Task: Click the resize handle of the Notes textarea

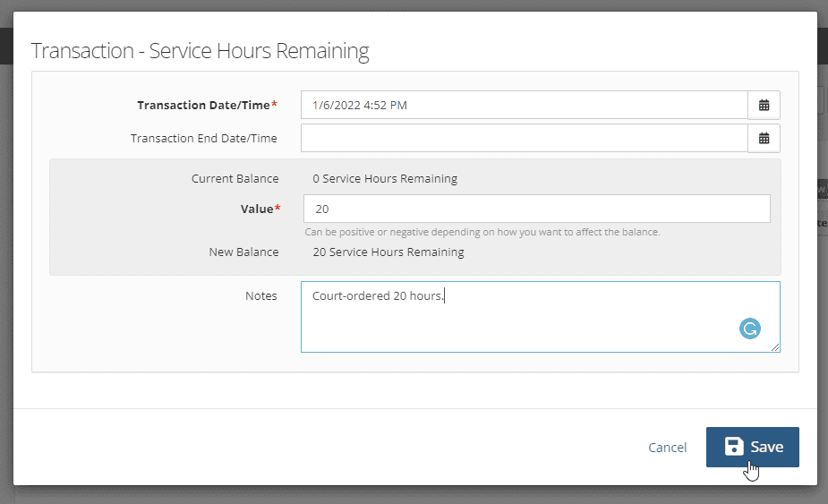Action: click(x=774, y=347)
